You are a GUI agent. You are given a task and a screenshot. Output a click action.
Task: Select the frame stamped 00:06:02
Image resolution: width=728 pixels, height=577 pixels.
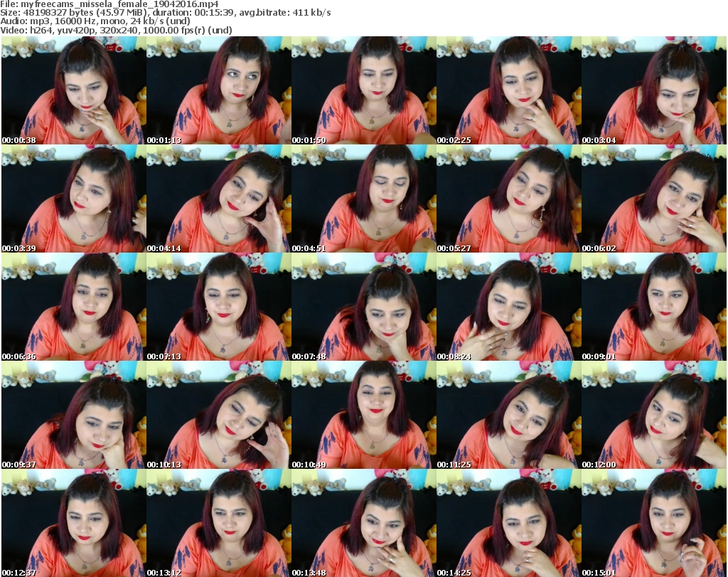(654, 198)
